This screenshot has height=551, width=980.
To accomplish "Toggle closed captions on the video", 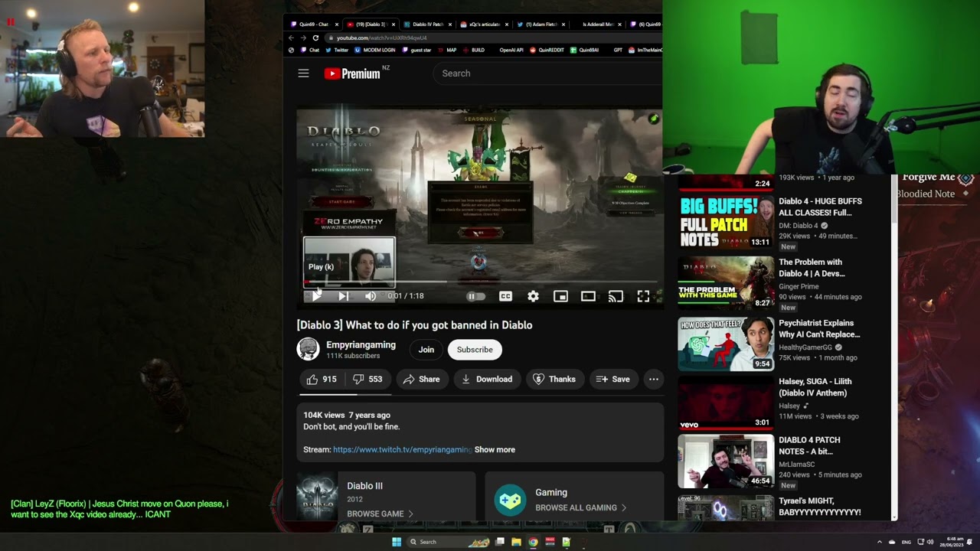I will point(505,296).
